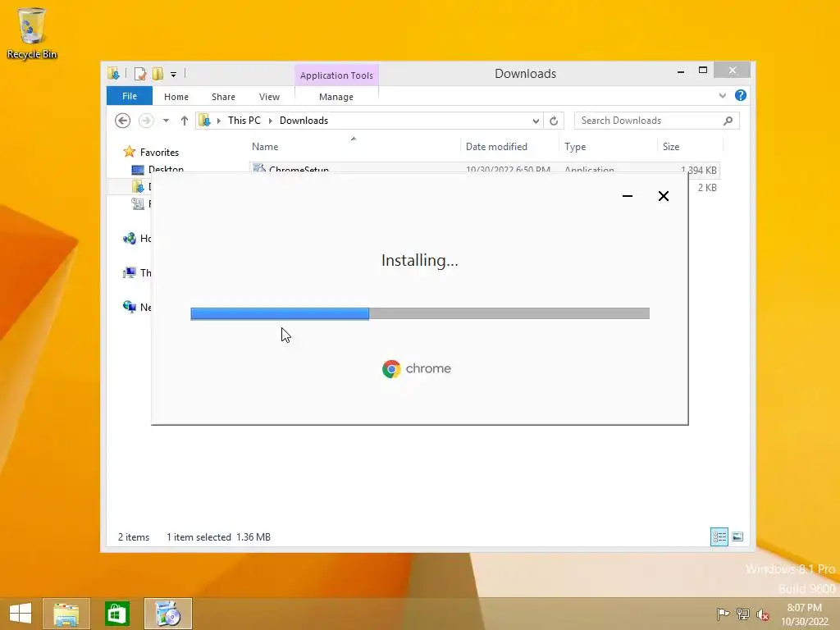Click the '2 items' status bar text
Viewport: 840px width, 630px height.
coord(134,536)
